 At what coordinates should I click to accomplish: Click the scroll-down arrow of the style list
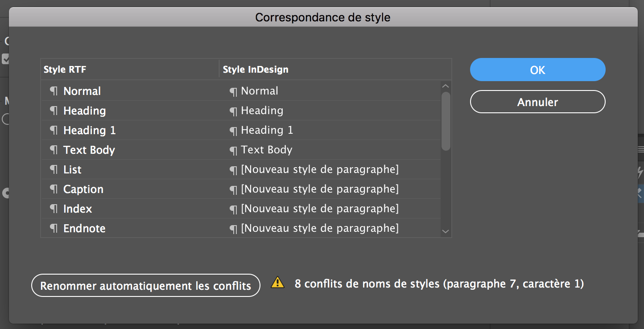tap(446, 231)
